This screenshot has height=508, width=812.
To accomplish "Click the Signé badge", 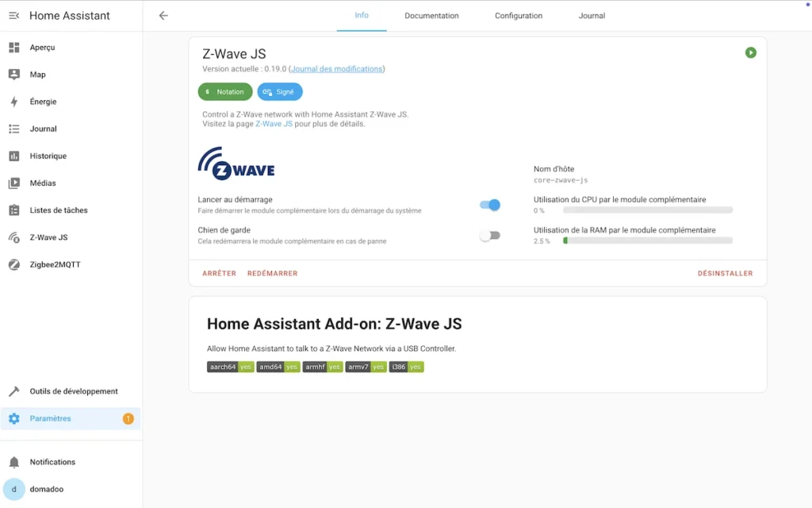I will (x=280, y=92).
